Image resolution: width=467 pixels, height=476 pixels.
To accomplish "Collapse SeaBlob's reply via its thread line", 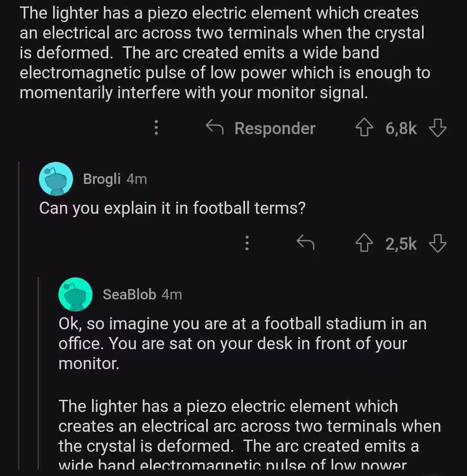I will [x=38, y=373].
